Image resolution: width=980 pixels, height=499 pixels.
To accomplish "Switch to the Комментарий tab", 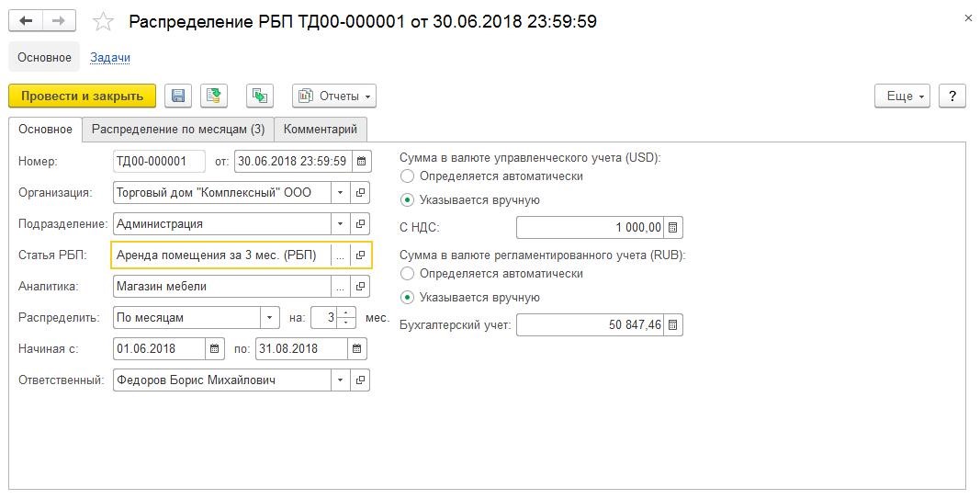I will coord(321,130).
